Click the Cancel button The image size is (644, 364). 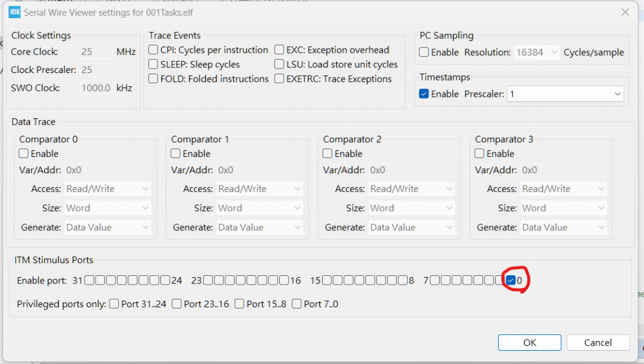597,343
